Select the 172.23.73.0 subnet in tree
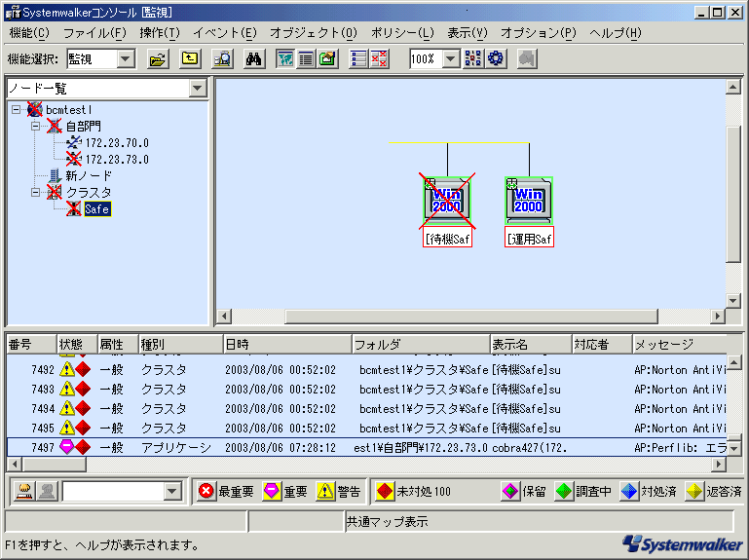The image size is (749, 560). pyautogui.click(x=117, y=159)
